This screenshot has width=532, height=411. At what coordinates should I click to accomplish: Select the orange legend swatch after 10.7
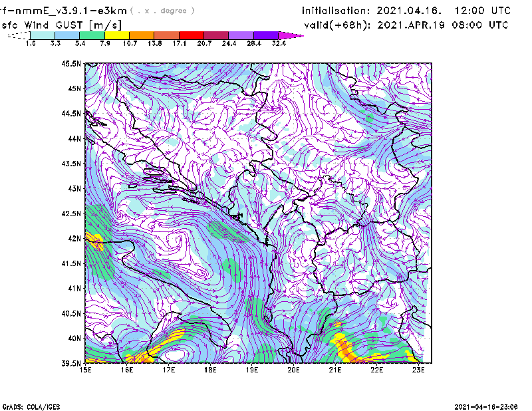point(142,35)
